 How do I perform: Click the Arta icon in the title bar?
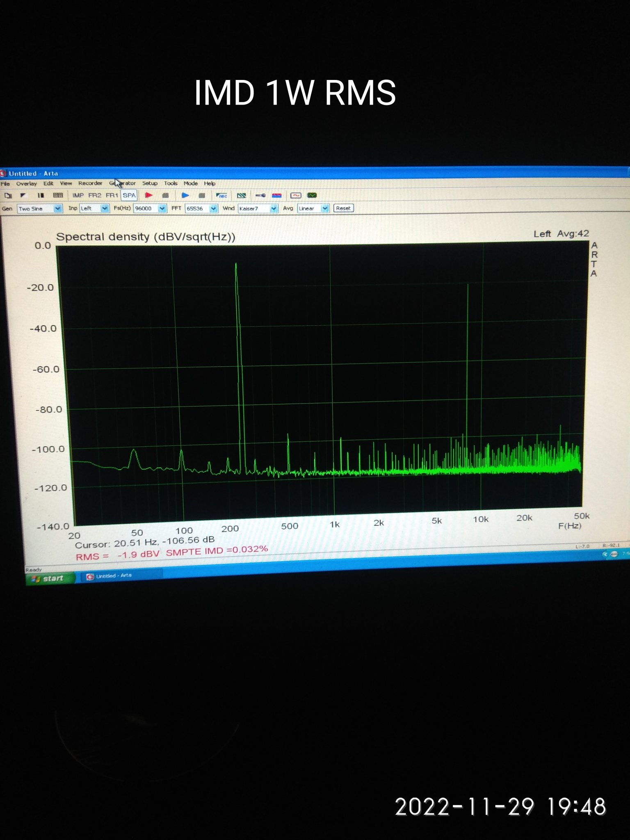pyautogui.click(x=3, y=173)
